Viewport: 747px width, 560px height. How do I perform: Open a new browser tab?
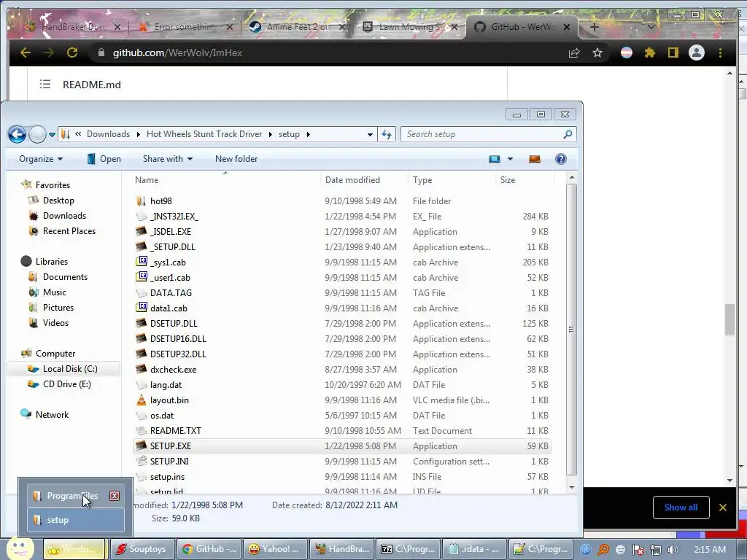pos(594,27)
